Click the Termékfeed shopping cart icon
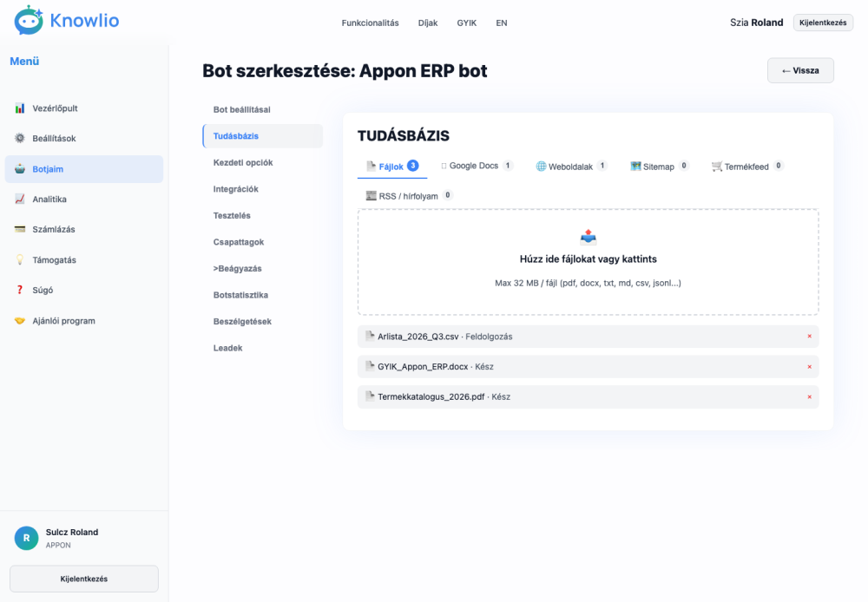Image resolution: width=868 pixels, height=602 pixels. (717, 166)
